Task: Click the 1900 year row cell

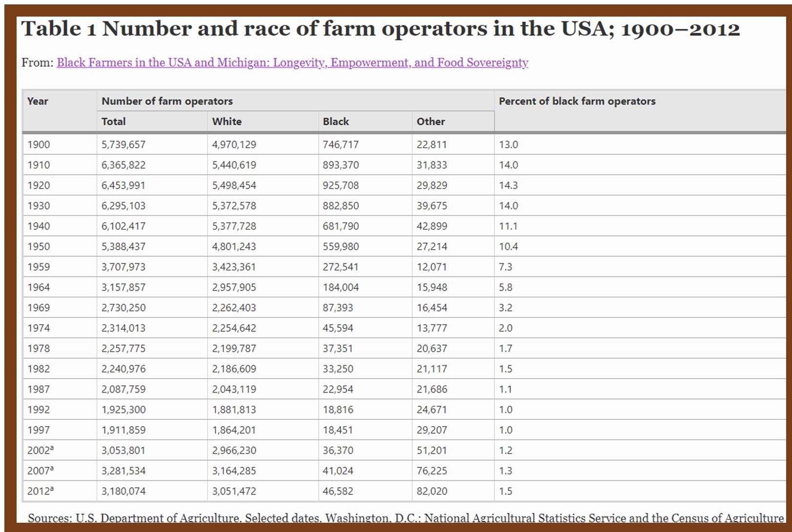Action: click(39, 144)
